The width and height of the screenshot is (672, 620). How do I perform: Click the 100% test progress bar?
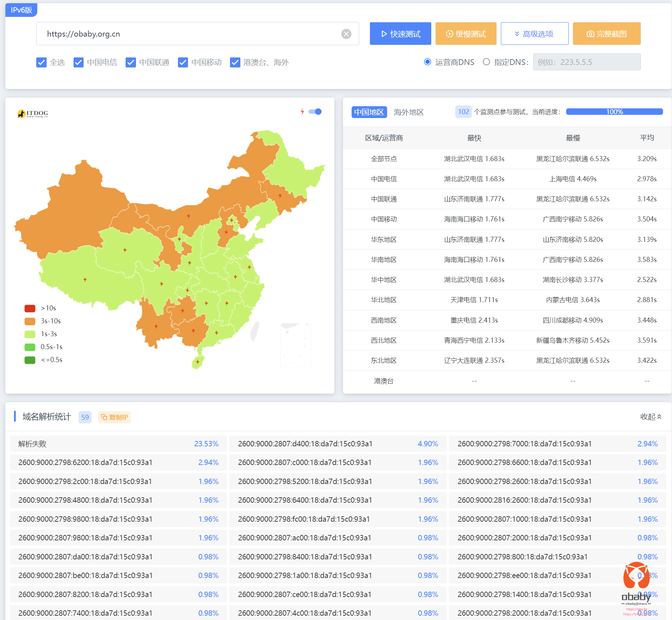pos(614,112)
